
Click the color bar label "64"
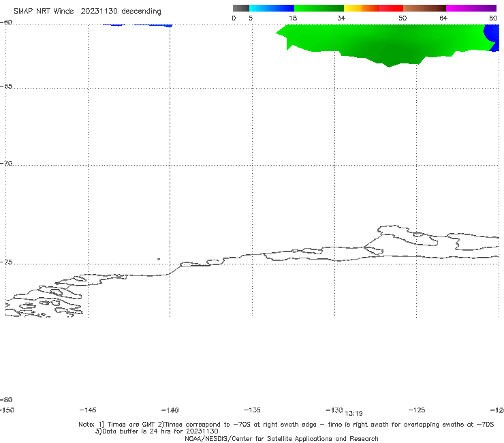443,18
